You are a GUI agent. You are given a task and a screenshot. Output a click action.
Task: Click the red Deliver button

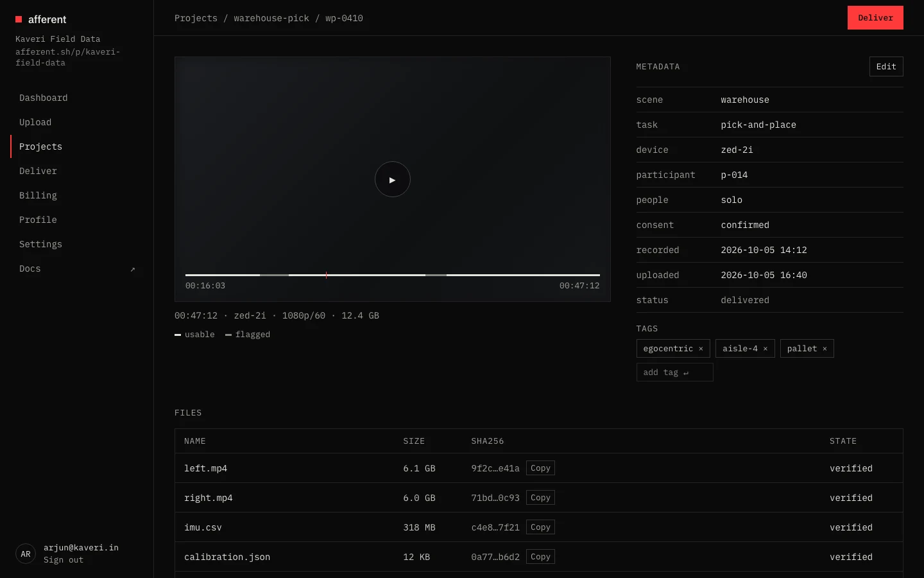875,18
